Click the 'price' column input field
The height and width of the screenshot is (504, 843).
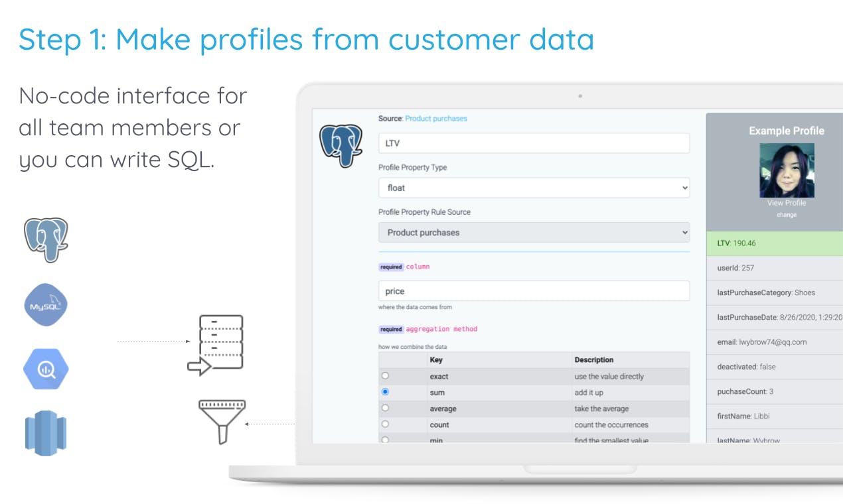tap(534, 291)
